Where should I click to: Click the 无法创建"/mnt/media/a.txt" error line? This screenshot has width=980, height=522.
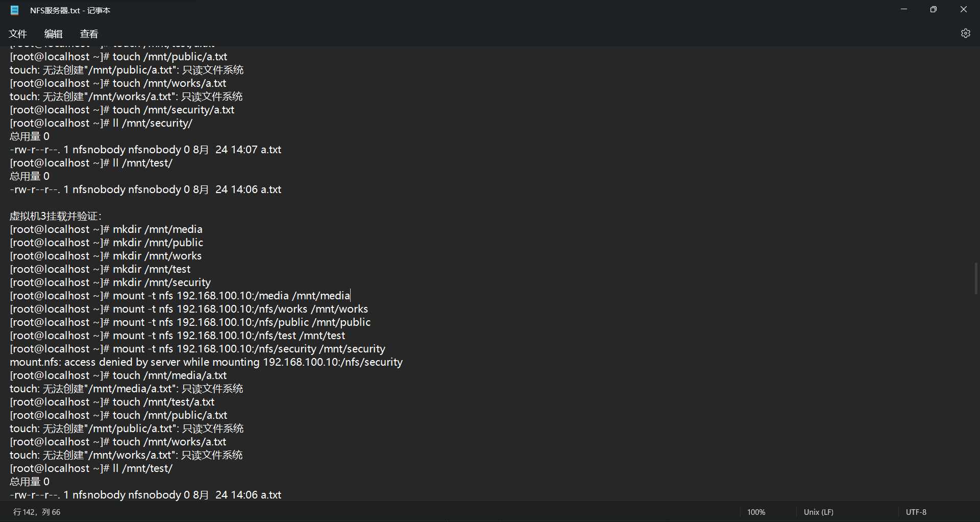[127, 389]
